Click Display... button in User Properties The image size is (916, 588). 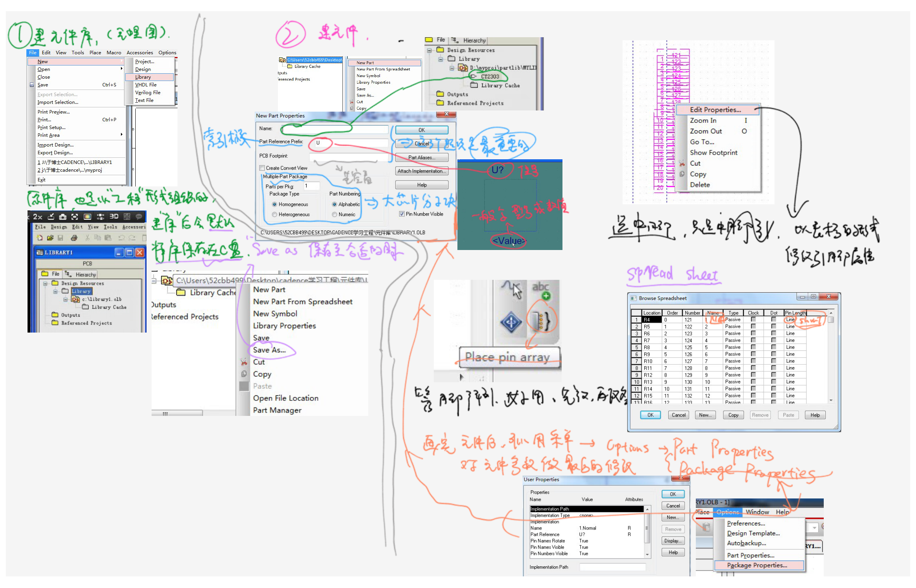tap(673, 541)
